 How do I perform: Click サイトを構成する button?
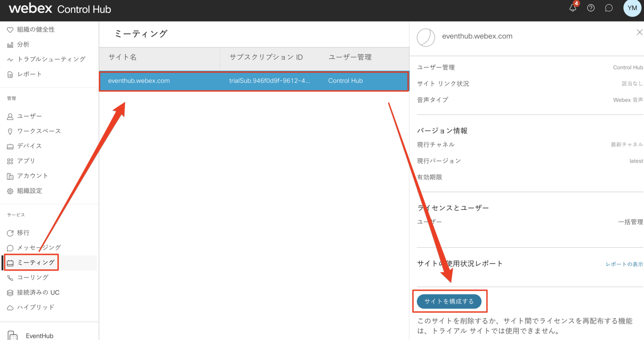click(449, 301)
